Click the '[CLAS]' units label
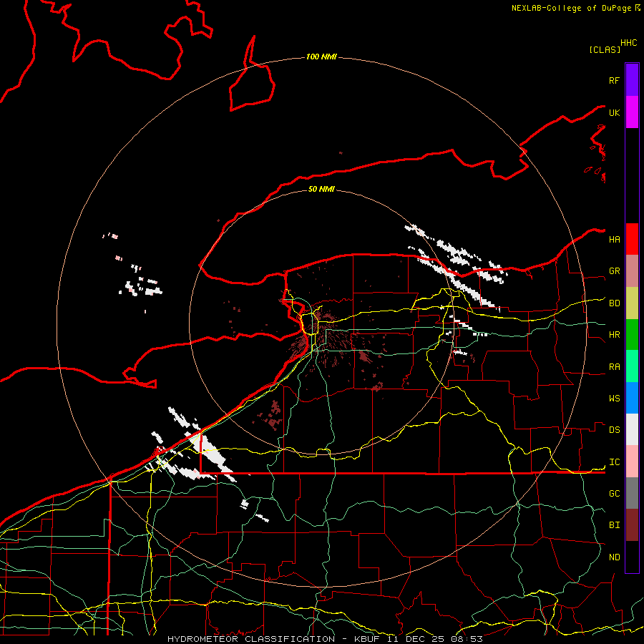The image size is (644, 644). 605,49
